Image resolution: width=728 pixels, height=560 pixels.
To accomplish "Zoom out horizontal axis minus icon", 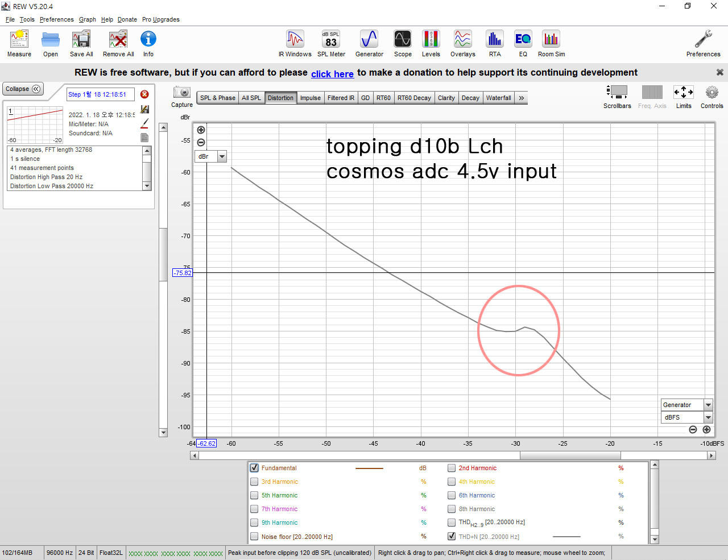I will (693, 430).
